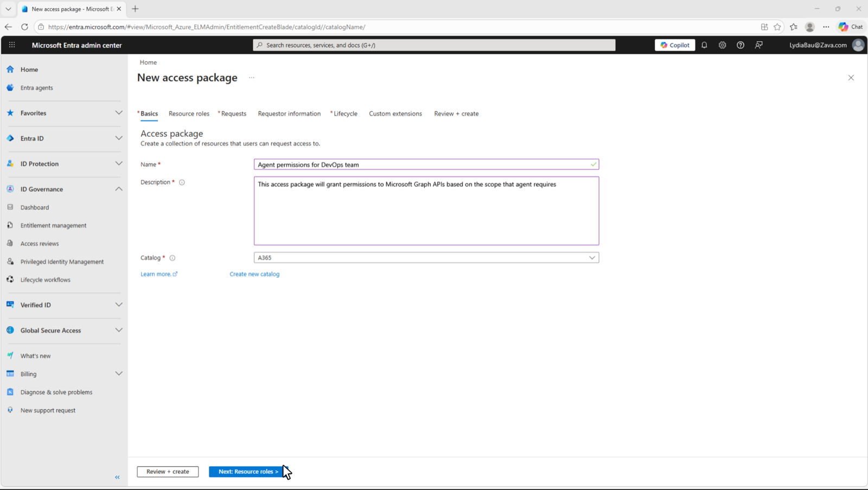The width and height of the screenshot is (868, 490).
Task: Open the feedback icon in header
Action: coord(758,45)
